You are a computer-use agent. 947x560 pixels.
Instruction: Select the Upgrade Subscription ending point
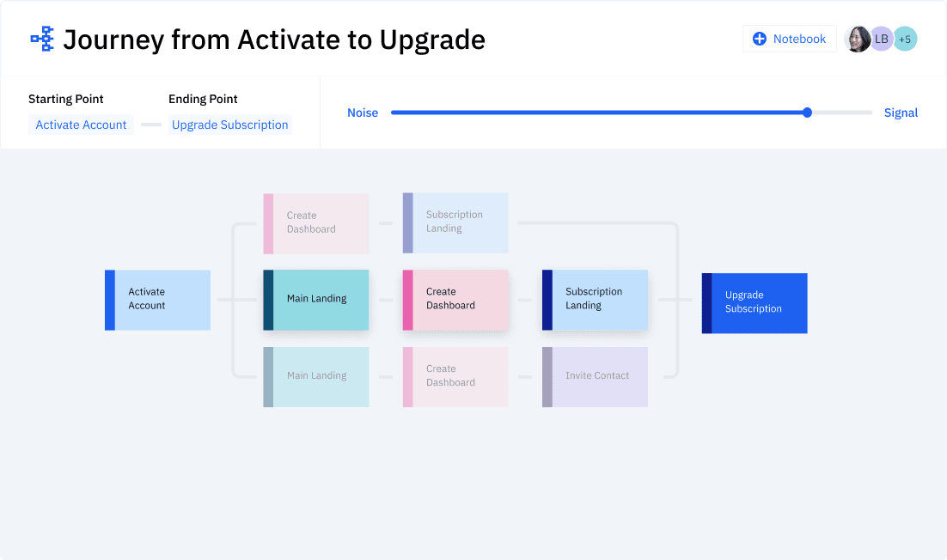pos(229,125)
